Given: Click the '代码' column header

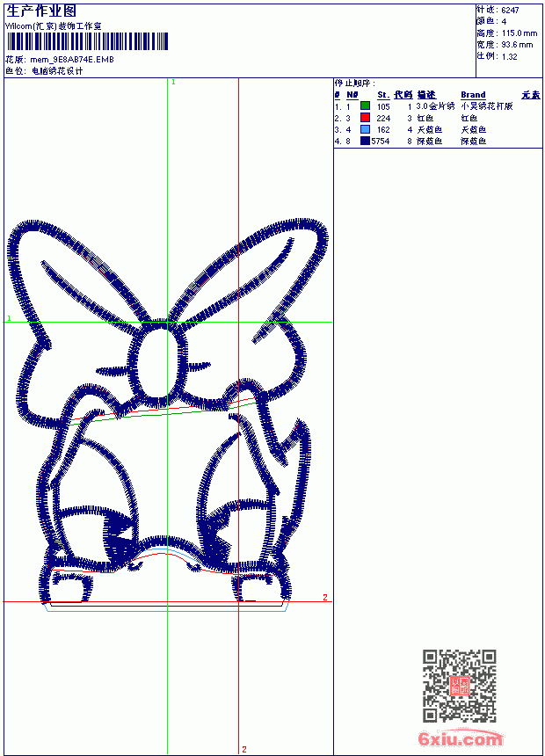Looking at the screenshot, I should coord(403,95).
